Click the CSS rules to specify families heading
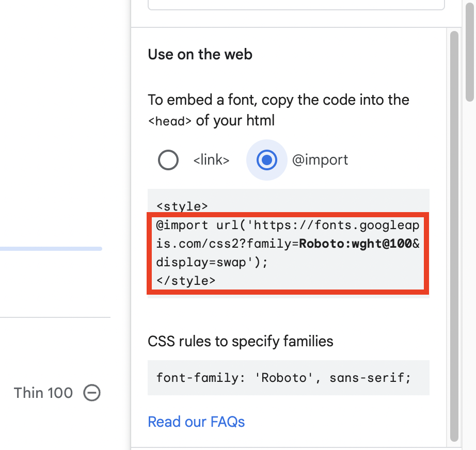The image size is (476, 450). coord(241,341)
